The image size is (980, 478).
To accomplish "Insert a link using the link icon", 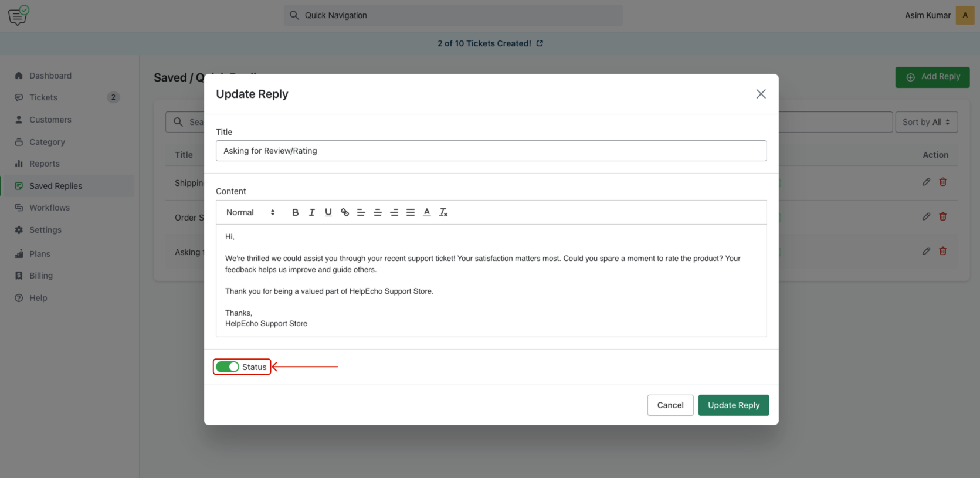I will (345, 212).
